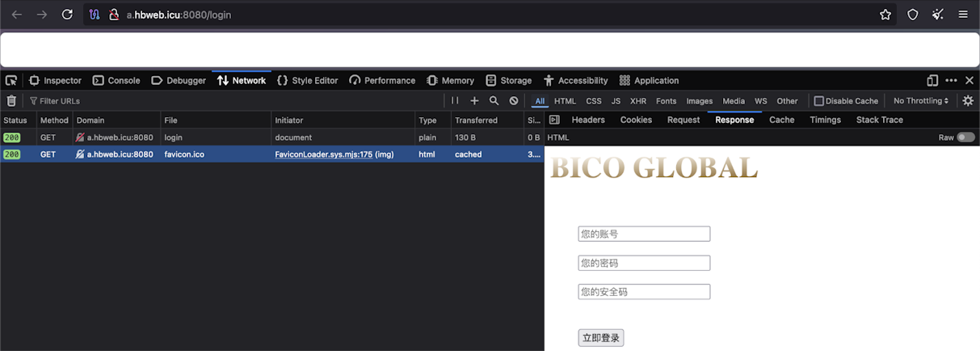
Task: Open request blocking panel icon
Action: tap(513, 101)
